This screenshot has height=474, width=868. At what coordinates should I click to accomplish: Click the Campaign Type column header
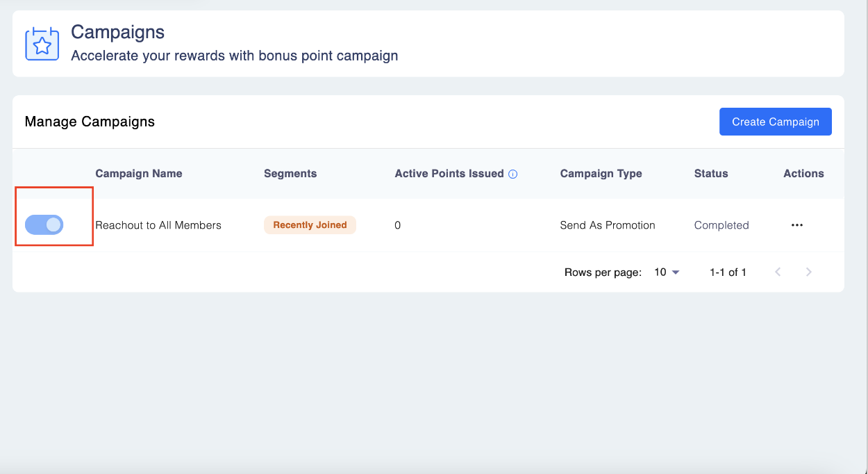coord(601,174)
